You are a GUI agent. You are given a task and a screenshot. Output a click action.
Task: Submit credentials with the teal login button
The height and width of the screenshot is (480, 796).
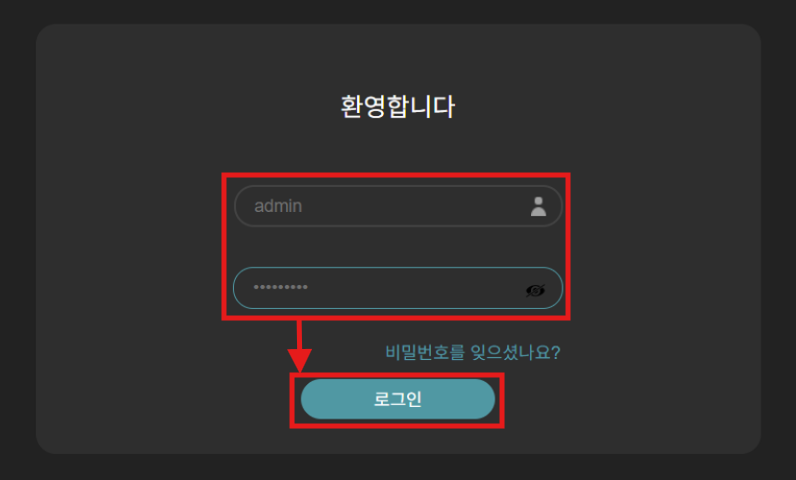[397, 399]
